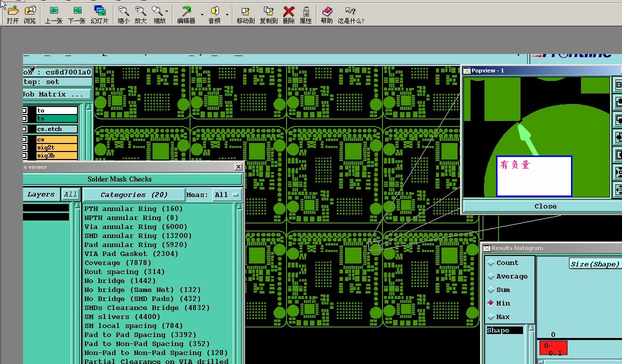
Task: Open the Meas: All dropdown
Action: [x=227, y=195]
